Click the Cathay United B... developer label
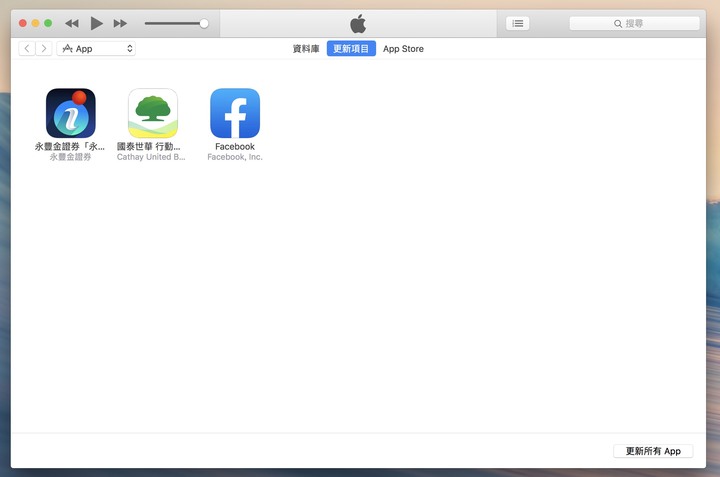 pyautogui.click(x=151, y=157)
